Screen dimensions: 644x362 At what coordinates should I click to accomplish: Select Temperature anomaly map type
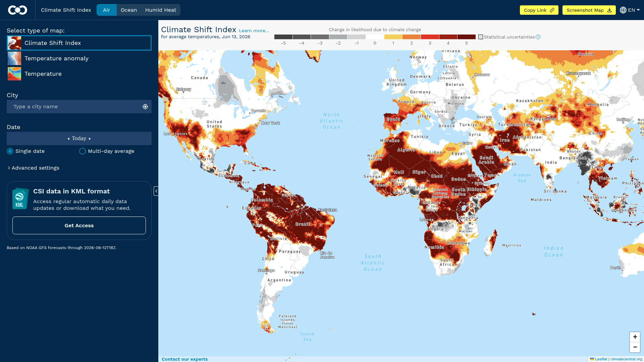79,58
